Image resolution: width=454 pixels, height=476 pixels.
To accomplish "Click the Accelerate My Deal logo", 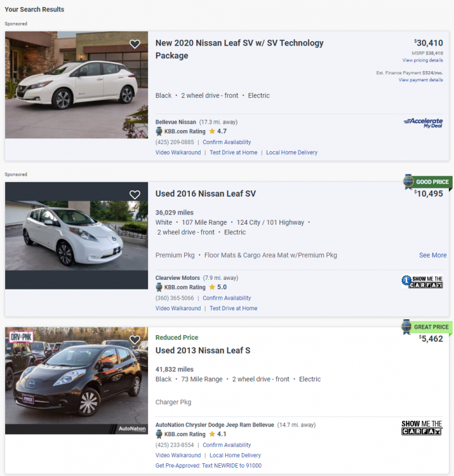I will 423,122.
